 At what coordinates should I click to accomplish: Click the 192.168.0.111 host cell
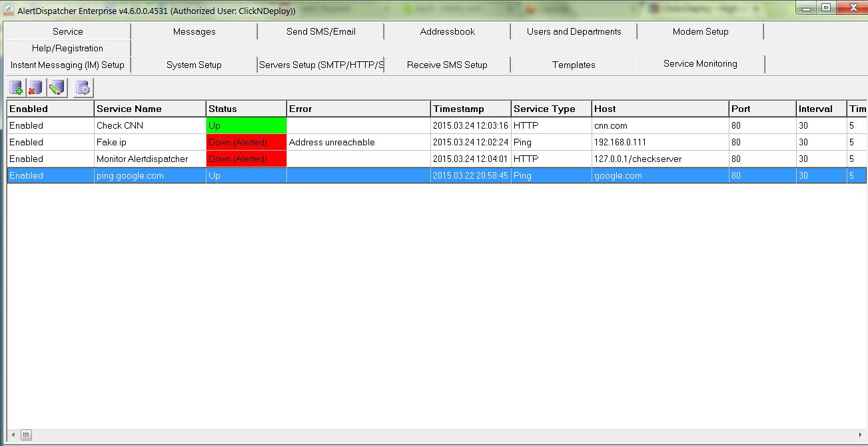pos(660,142)
